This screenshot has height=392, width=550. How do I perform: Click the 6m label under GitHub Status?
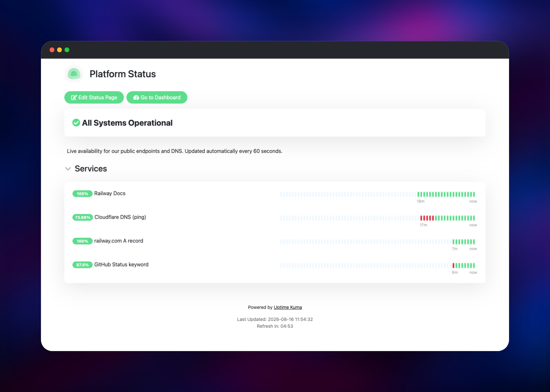455,272
